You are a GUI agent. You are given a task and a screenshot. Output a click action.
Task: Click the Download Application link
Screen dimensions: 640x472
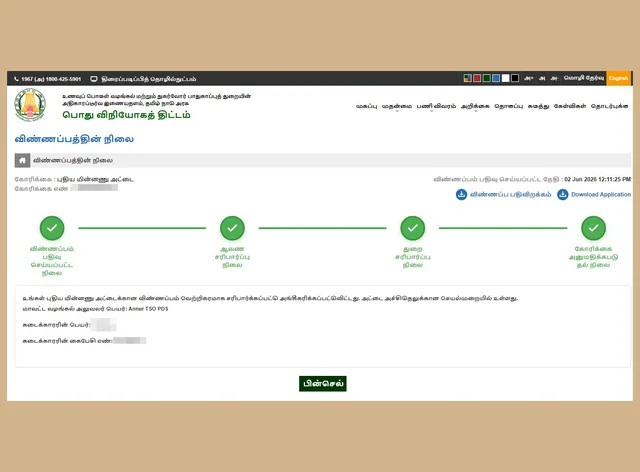click(601, 194)
